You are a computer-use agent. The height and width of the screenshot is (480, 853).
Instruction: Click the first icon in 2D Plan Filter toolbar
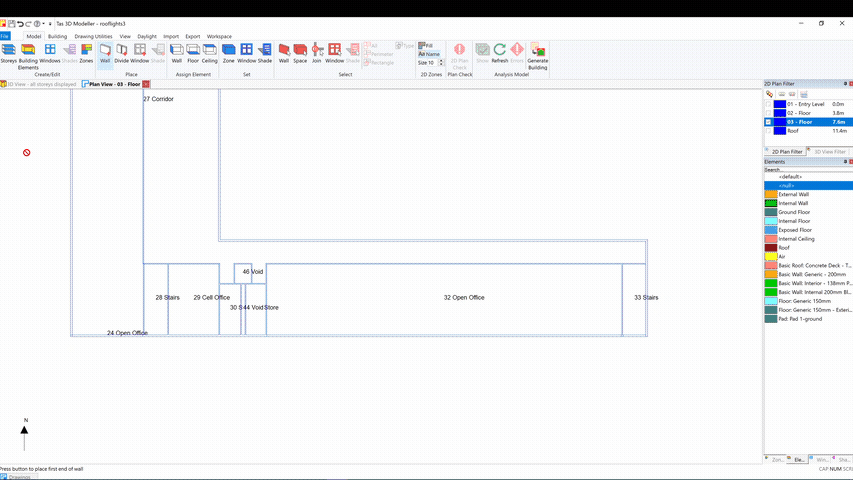point(769,94)
